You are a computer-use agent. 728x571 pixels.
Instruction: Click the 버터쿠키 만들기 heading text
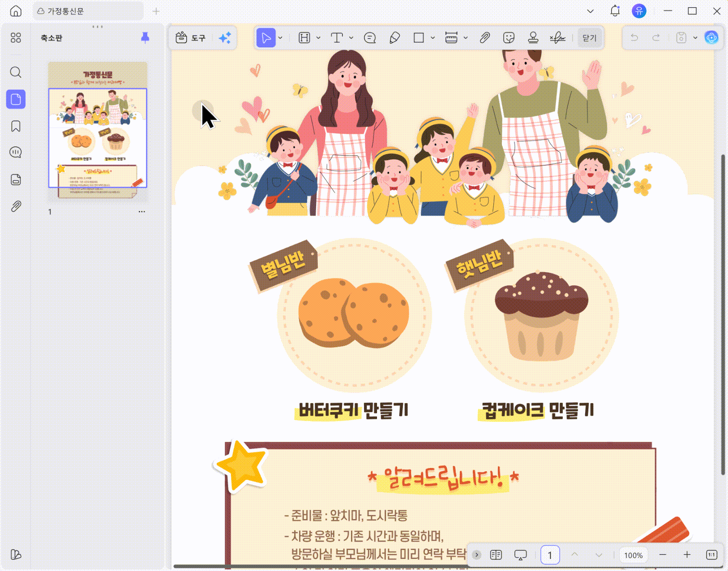(353, 410)
